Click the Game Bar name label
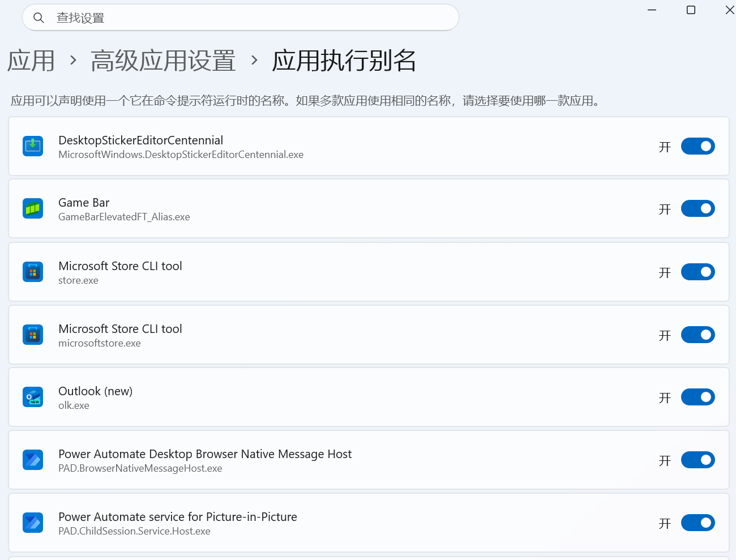736x560 pixels. point(84,202)
